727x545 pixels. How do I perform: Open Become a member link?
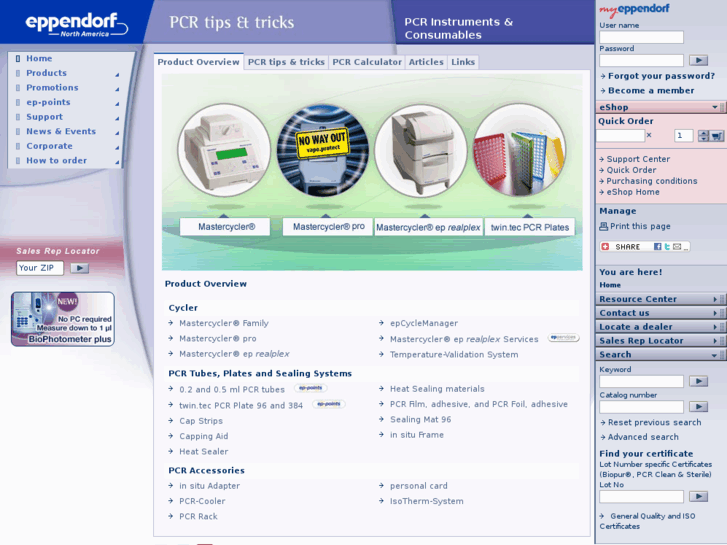(651, 90)
